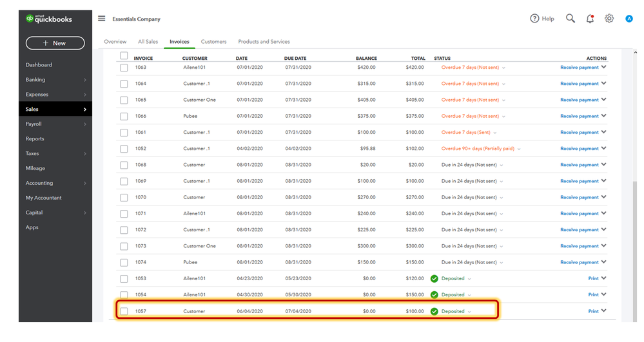Click the QuickBooks logo
Image resolution: width=644 pixels, height=342 pixels.
click(x=49, y=19)
